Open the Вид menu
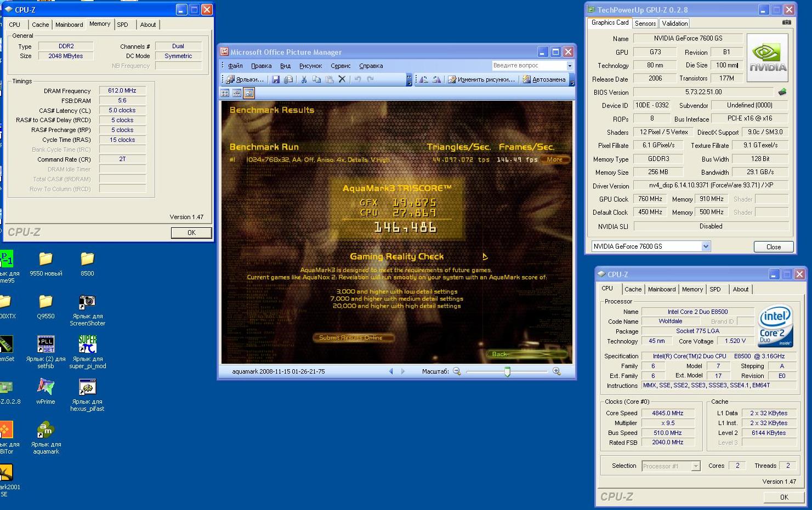The width and height of the screenshot is (812, 510). 285,66
